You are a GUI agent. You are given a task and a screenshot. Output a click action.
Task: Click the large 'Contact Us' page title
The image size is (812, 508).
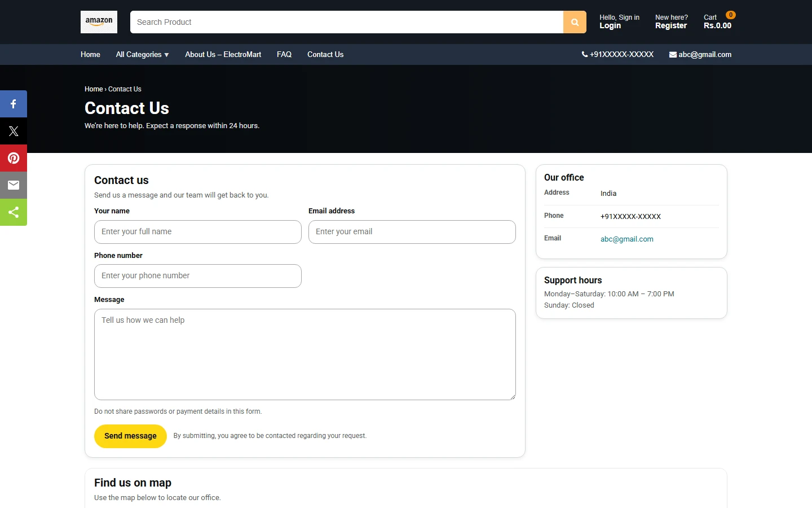coord(127,108)
